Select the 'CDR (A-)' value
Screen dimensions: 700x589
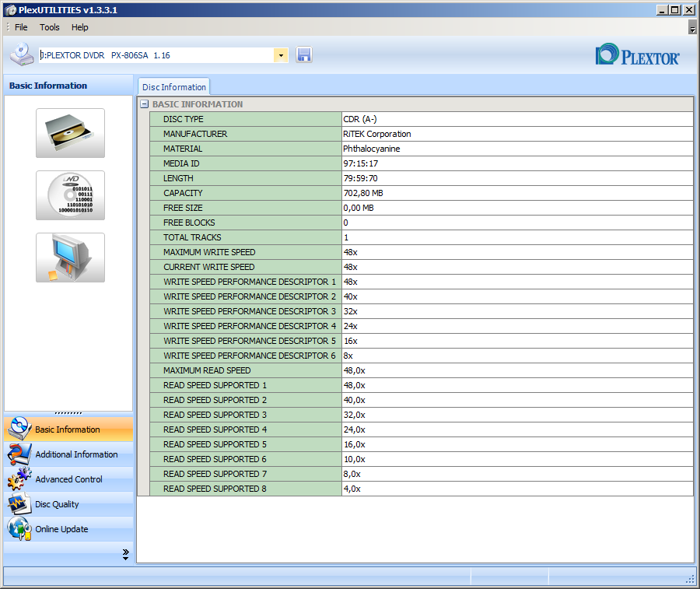[x=360, y=119]
